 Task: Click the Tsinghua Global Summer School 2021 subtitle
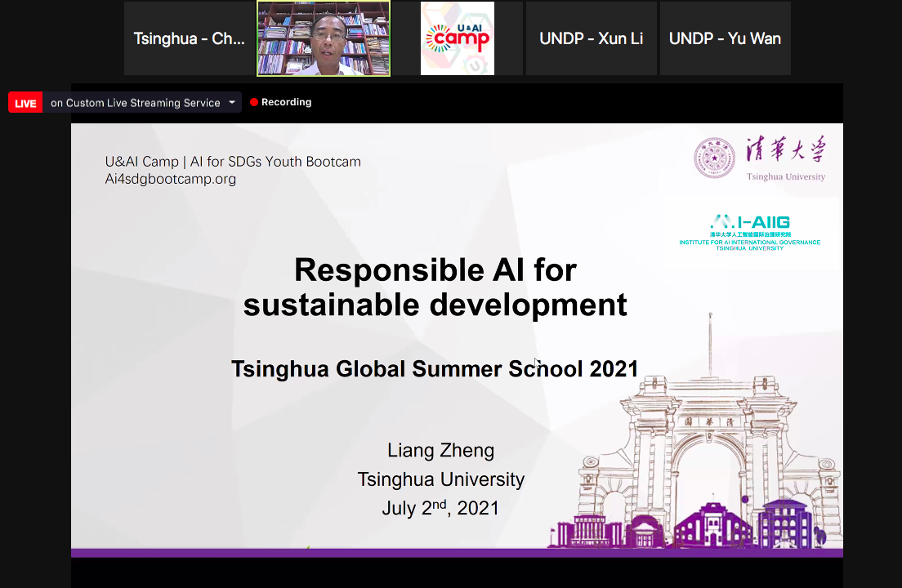pyautogui.click(x=435, y=368)
